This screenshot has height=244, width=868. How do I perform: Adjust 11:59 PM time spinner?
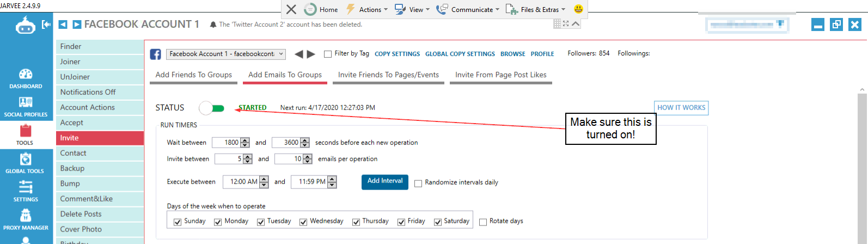(x=332, y=182)
